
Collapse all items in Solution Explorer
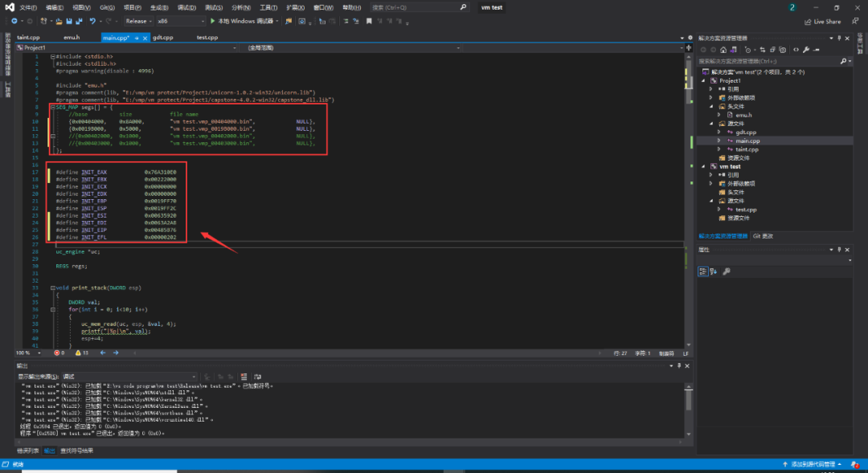tap(772, 50)
